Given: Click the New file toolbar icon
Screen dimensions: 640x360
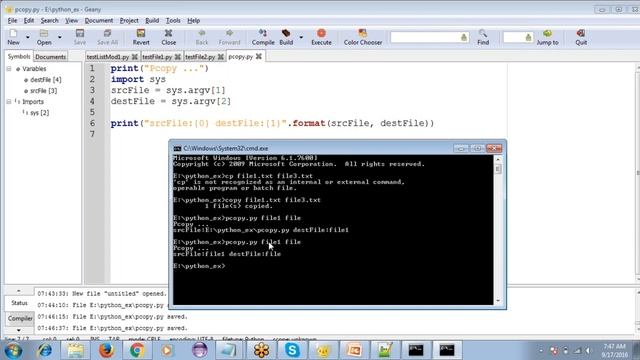Looking at the screenshot, I should (13, 37).
